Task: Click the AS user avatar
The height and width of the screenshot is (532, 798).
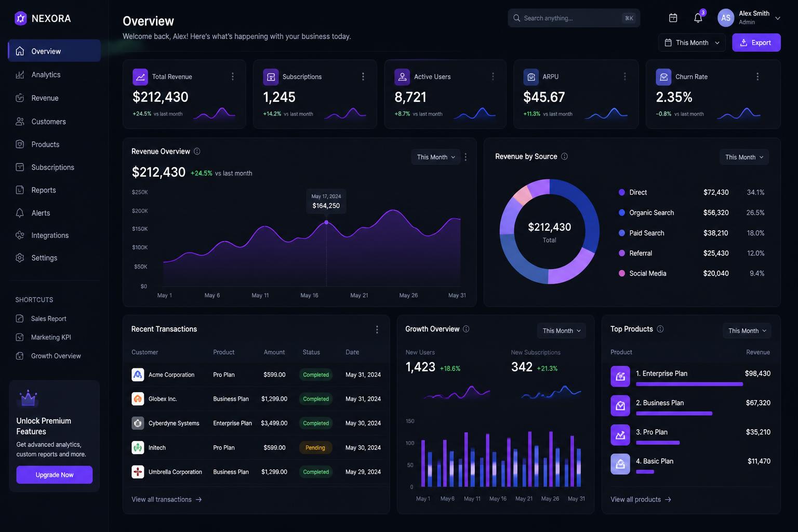Action: [x=726, y=18]
